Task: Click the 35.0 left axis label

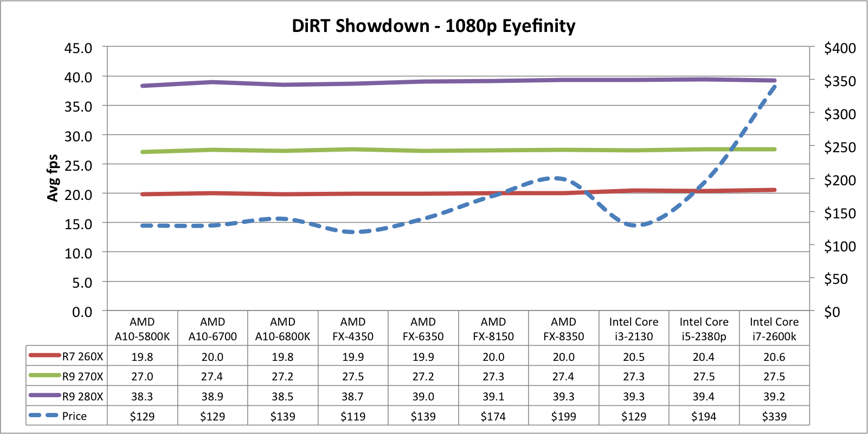Action: click(78, 107)
